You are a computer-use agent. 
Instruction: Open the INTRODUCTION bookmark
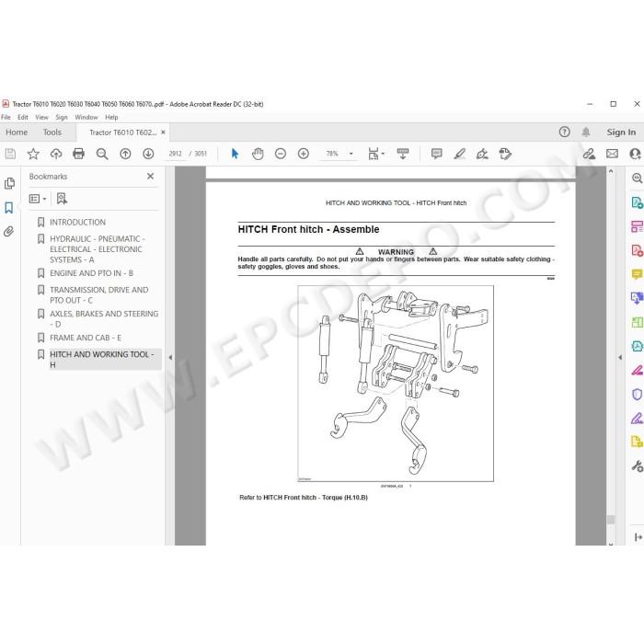(x=77, y=223)
